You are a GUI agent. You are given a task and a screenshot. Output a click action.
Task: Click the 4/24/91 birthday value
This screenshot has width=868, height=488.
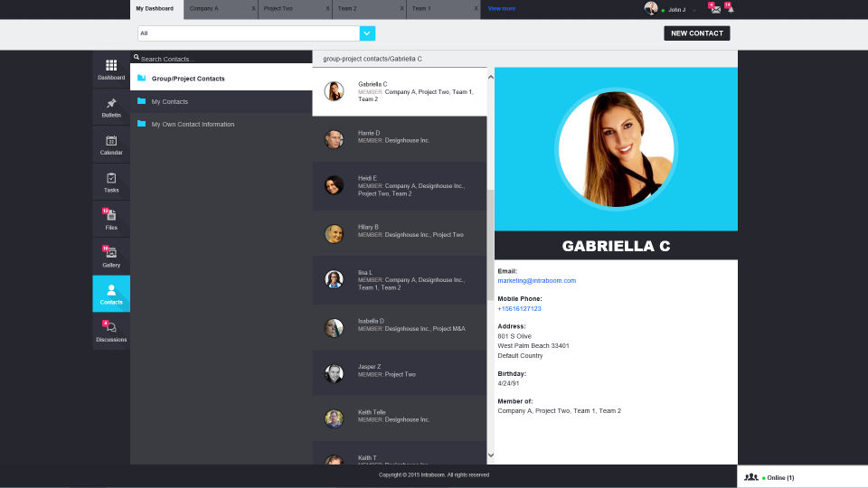coord(508,383)
